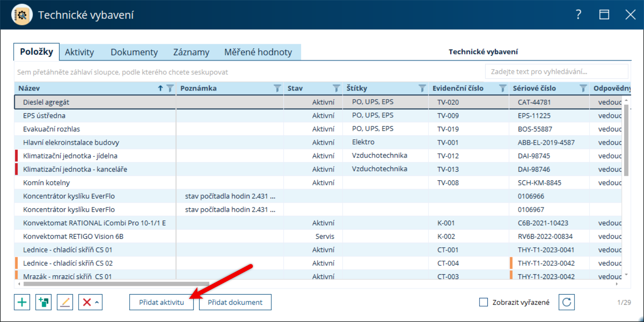This screenshot has width=644, height=322.
Task: Open the filter icon in Sériové číslo column
Action: click(x=583, y=88)
